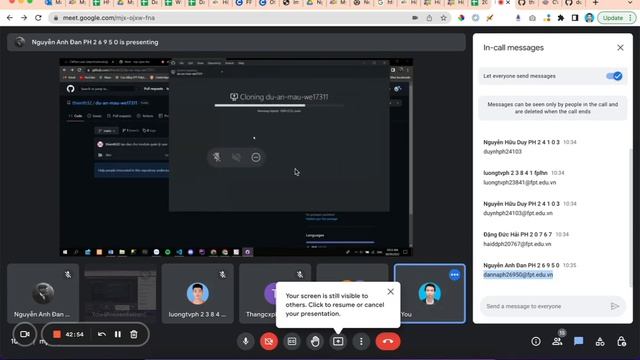Raise hand in the meeting
The height and width of the screenshot is (360, 640).
[315, 341]
